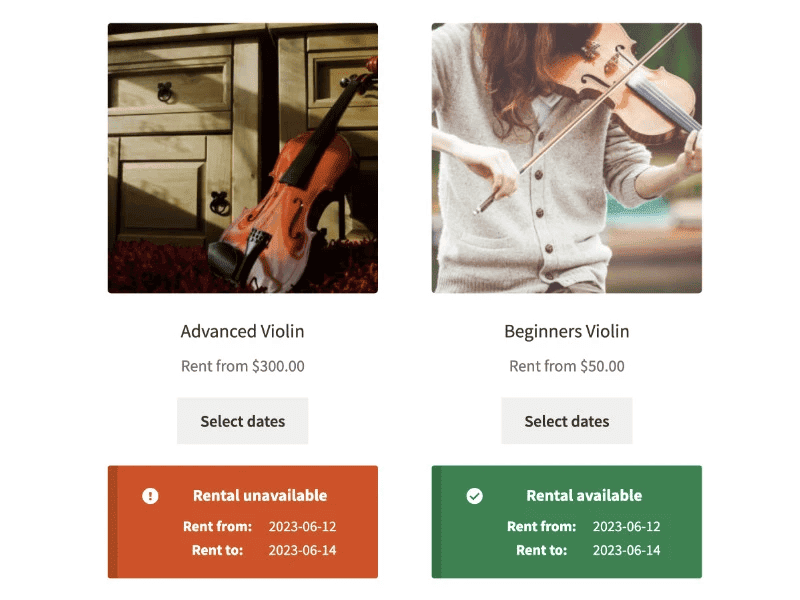Click the green Rental available notice box

point(567,522)
